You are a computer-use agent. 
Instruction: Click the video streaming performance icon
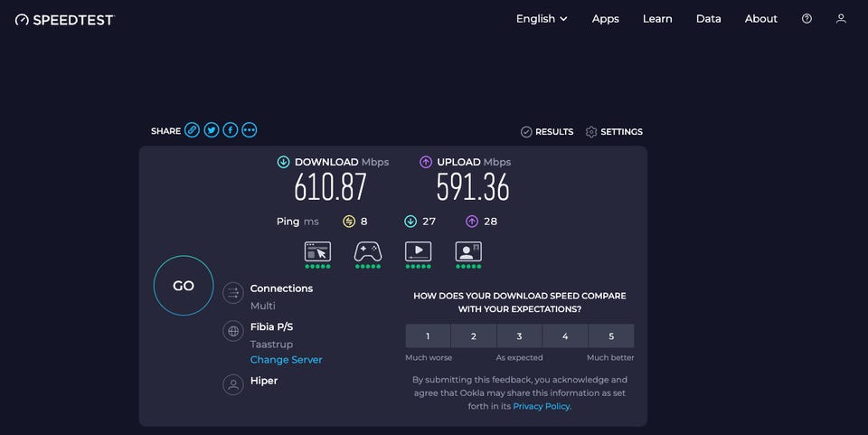(418, 251)
